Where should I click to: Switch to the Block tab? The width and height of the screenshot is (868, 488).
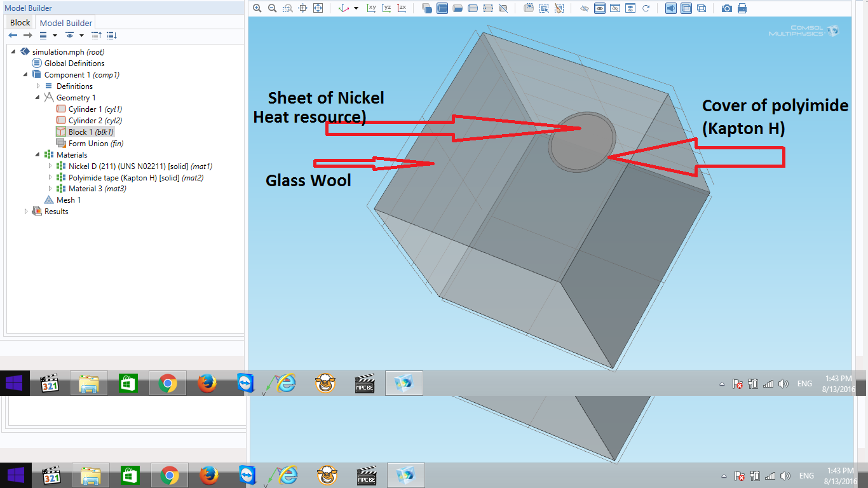20,22
